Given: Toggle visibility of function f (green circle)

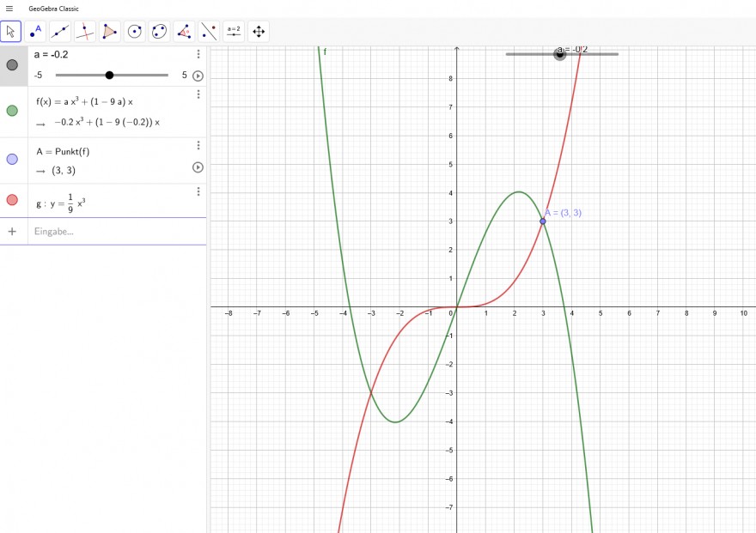Looking at the screenshot, I should [12, 111].
